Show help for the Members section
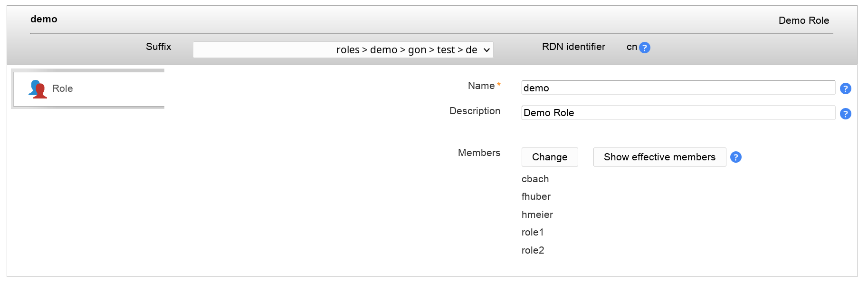This screenshot has width=868, height=285. (735, 157)
